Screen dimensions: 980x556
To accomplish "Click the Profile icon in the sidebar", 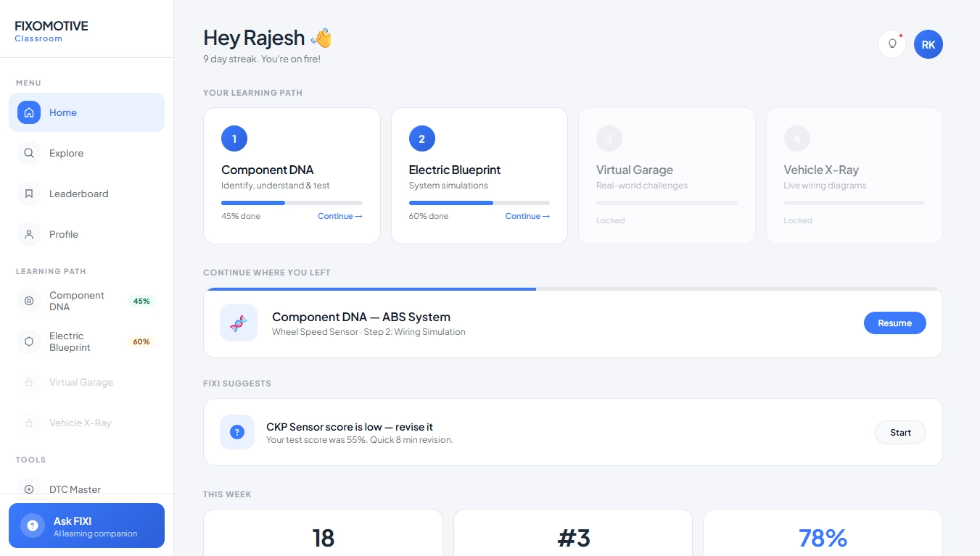I will (x=29, y=234).
